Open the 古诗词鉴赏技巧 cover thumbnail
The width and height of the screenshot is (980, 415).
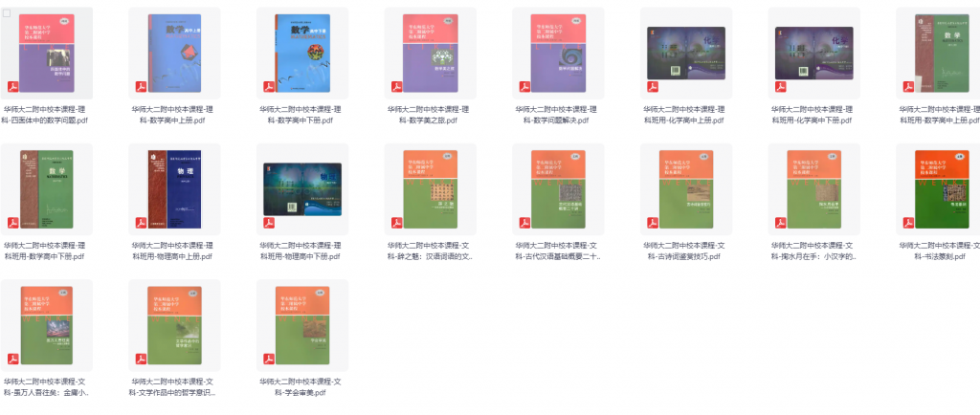click(686, 189)
